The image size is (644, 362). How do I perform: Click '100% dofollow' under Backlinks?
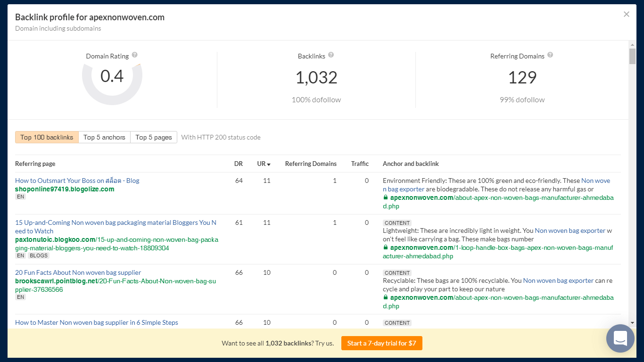point(316,100)
